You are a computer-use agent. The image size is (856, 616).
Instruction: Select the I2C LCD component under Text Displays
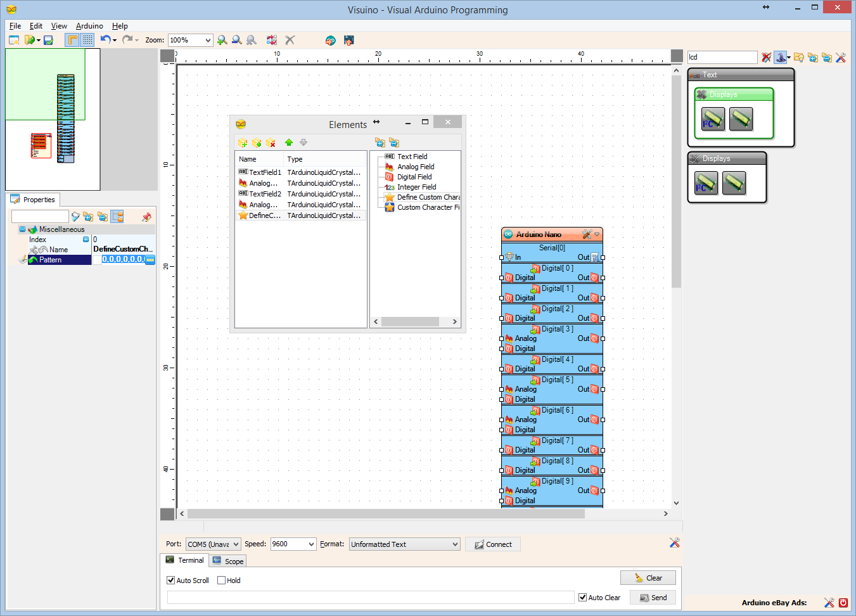tap(712, 119)
